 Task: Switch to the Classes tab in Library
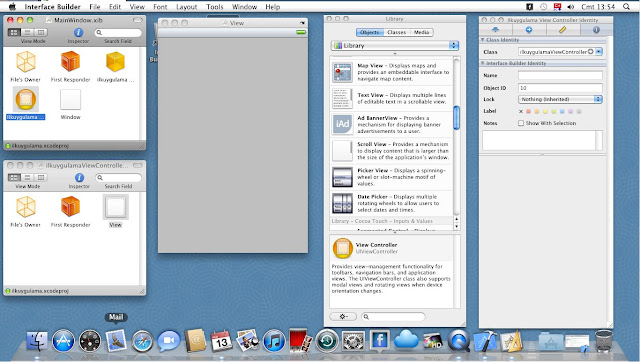coord(396,32)
